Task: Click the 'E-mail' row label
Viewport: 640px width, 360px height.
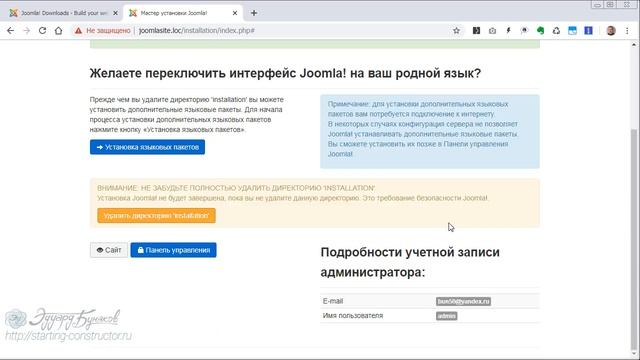Action: [333, 301]
